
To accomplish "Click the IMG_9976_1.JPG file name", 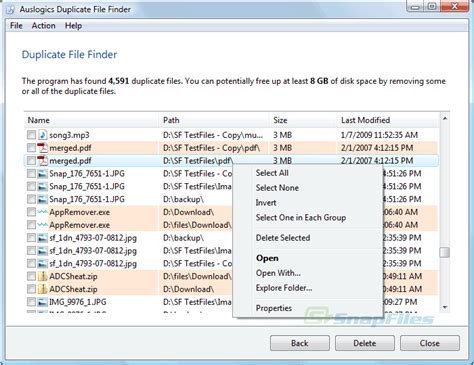I will [78, 302].
